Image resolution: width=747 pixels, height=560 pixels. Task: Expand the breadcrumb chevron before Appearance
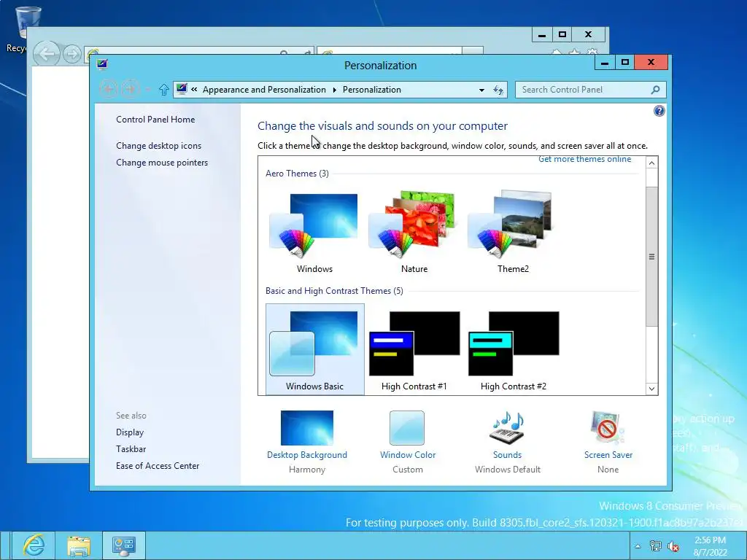194,89
